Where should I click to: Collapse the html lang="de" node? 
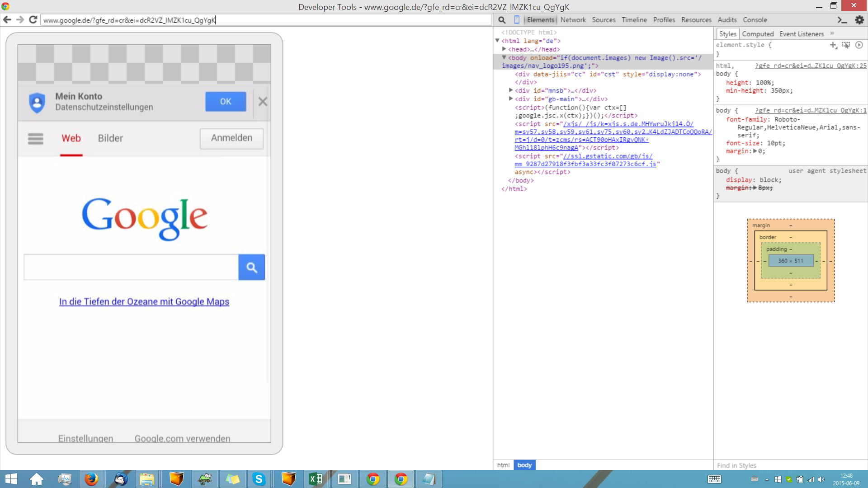pyautogui.click(x=497, y=41)
